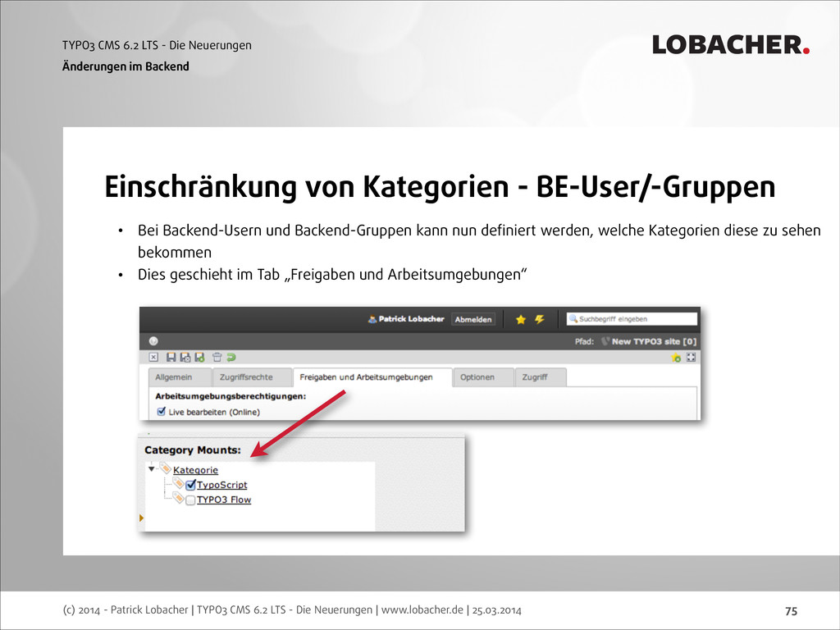
Task: Click the Änderungen im Backend subtitle
Action: [x=126, y=66]
